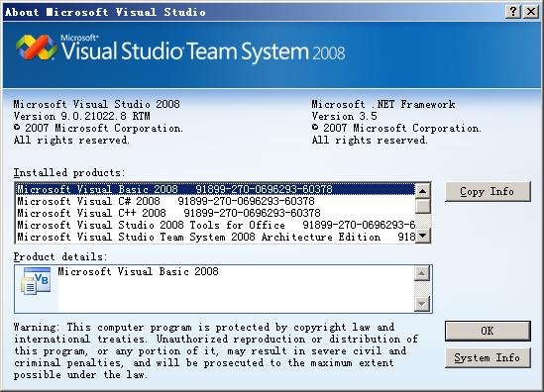Close the About dialog with X
Image resolution: width=544 pixels, height=392 pixels.
[531, 12]
